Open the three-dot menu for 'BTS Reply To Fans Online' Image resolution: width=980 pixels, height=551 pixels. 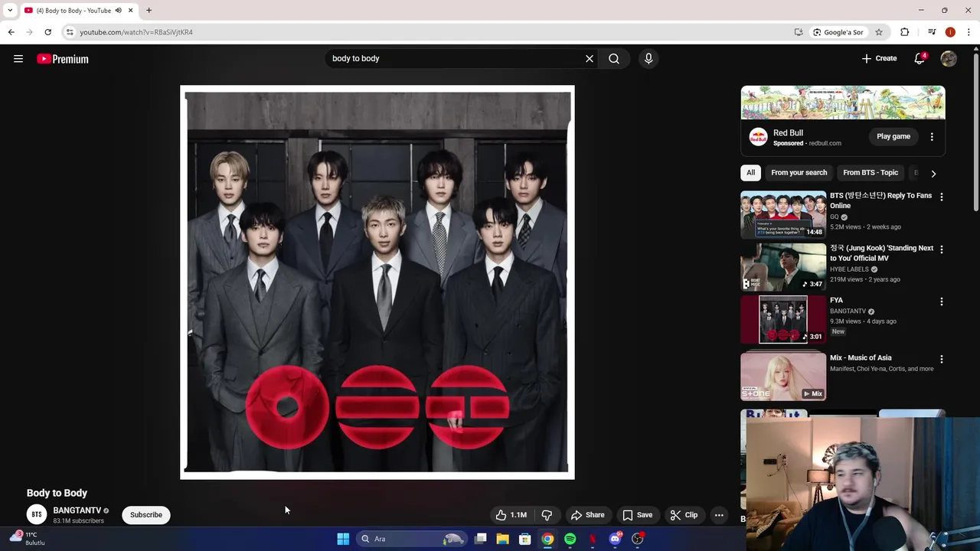point(942,197)
